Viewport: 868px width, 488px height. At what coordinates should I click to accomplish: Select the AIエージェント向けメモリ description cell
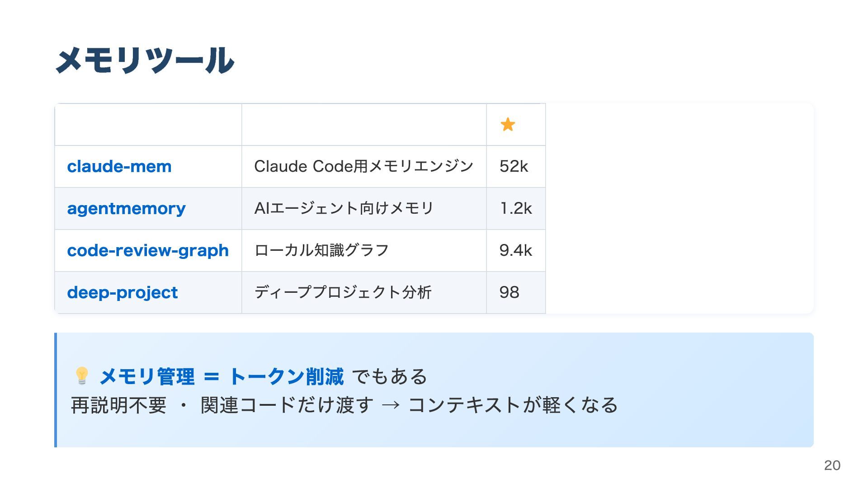(344, 208)
